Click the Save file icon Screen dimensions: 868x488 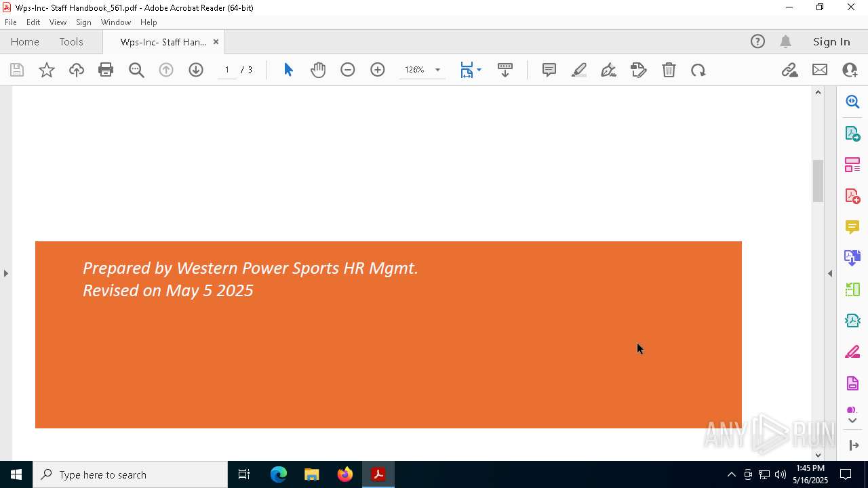pos(17,70)
